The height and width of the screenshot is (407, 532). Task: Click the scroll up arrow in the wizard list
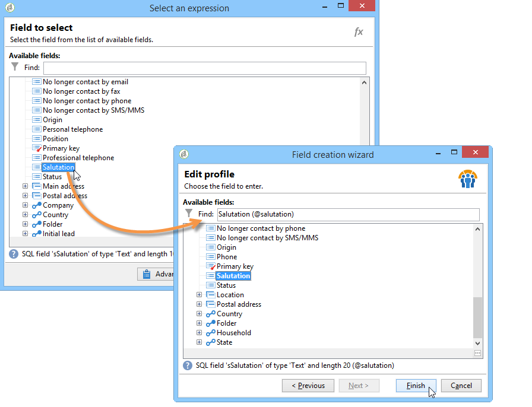click(x=478, y=229)
